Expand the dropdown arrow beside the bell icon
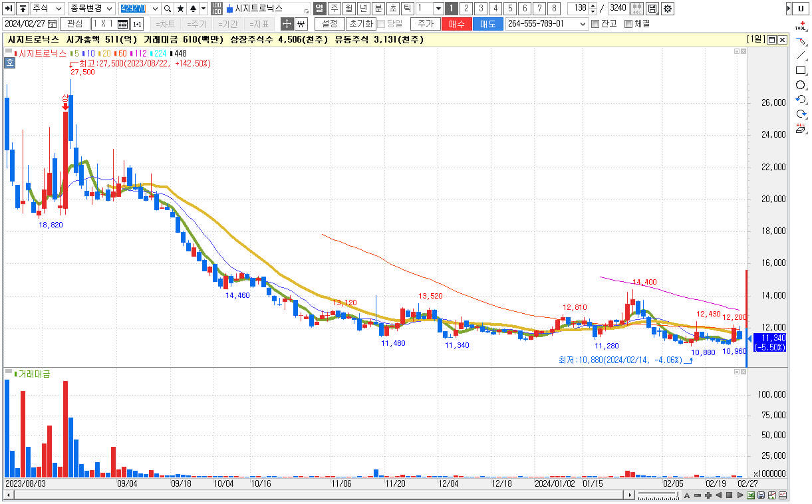Image resolution: width=812 pixels, height=504 pixels. pyautogui.click(x=203, y=9)
